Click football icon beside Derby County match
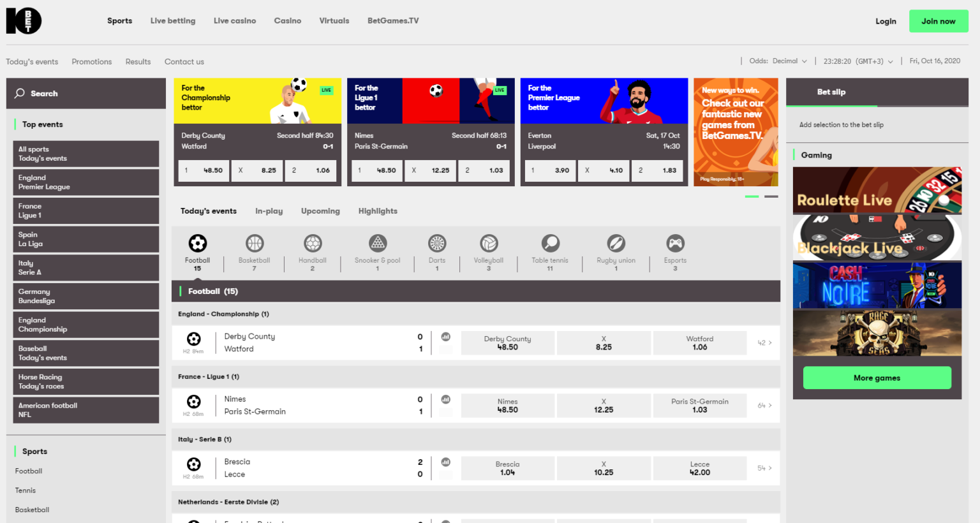The height and width of the screenshot is (523, 980). point(194,339)
